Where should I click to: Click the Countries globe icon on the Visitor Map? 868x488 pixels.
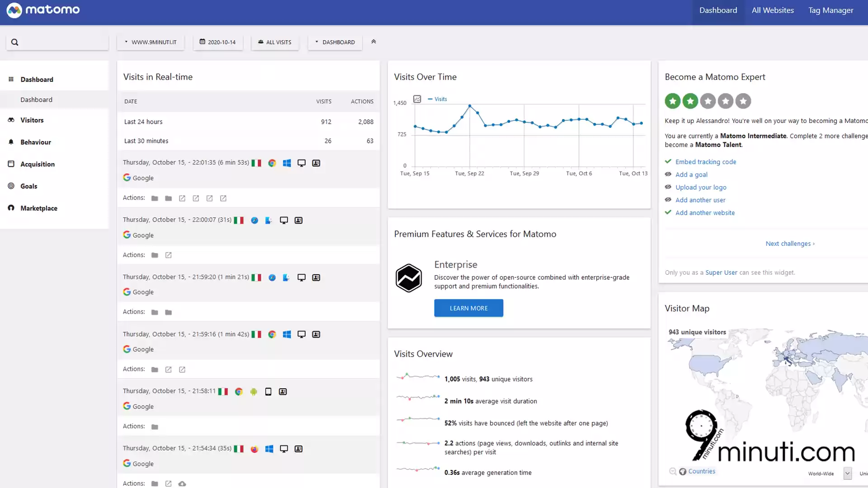point(683,471)
